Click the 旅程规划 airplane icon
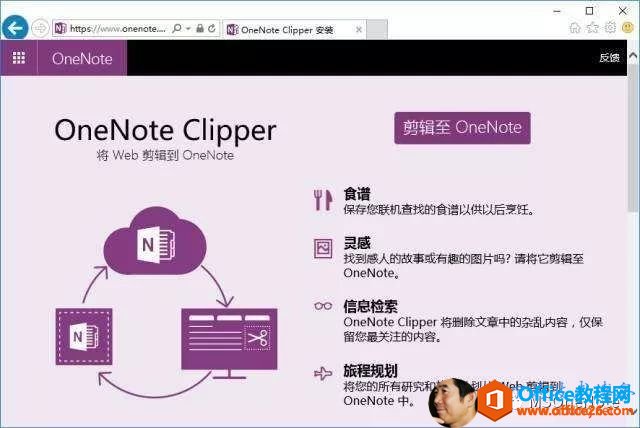640x428 pixels. (323, 373)
